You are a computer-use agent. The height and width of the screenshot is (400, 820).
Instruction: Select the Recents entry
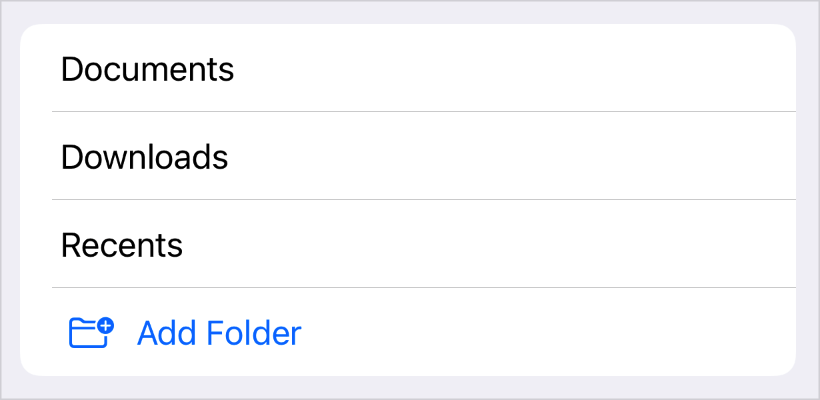[408, 243]
